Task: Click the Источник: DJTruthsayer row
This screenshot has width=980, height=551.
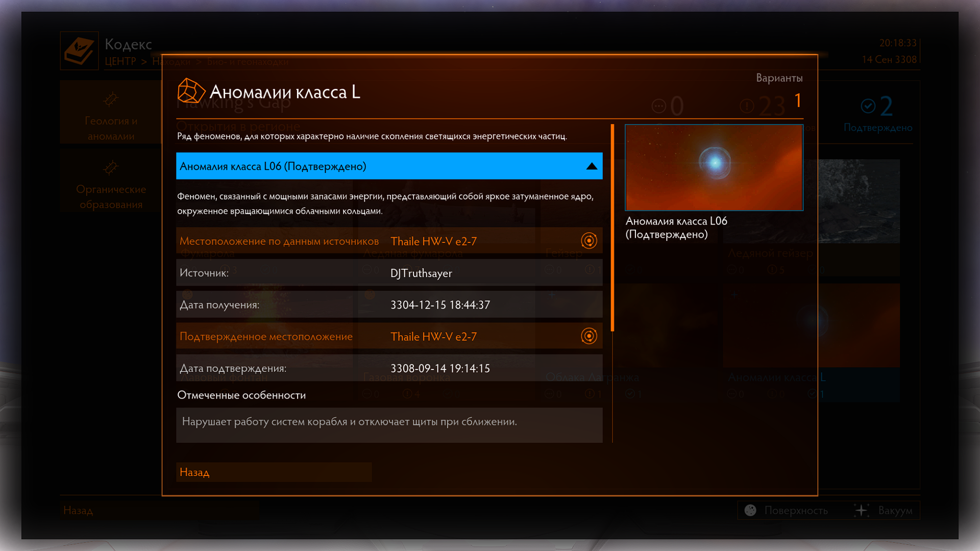Action: click(389, 273)
